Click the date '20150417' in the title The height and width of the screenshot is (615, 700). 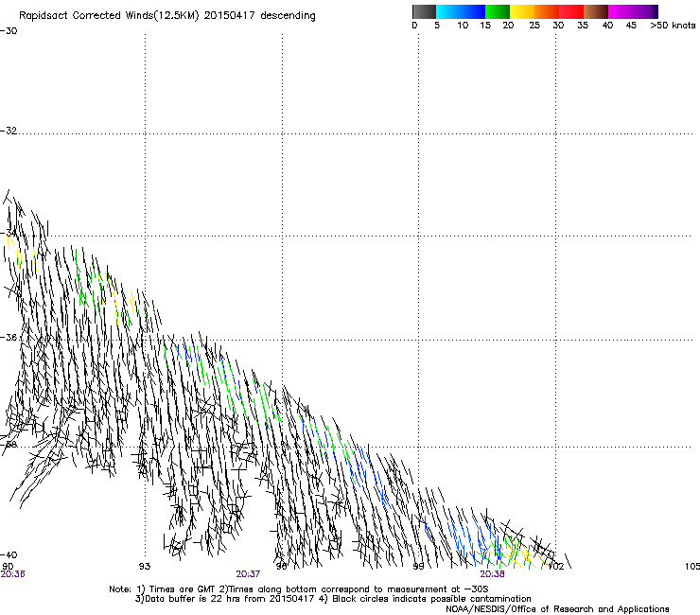pos(230,16)
